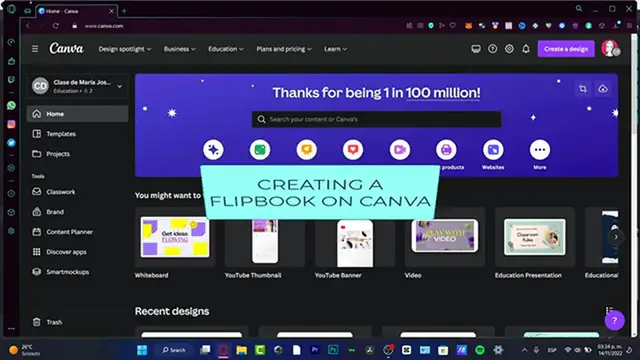The image size is (640, 360).
Task: Expand the Clase de Maria Jos team switcher
Action: pos(78,86)
